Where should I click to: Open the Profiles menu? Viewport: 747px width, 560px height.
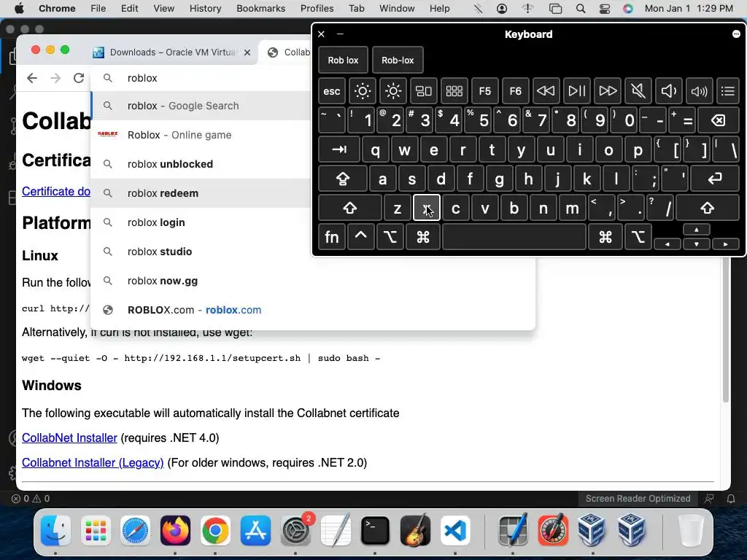coord(317,8)
